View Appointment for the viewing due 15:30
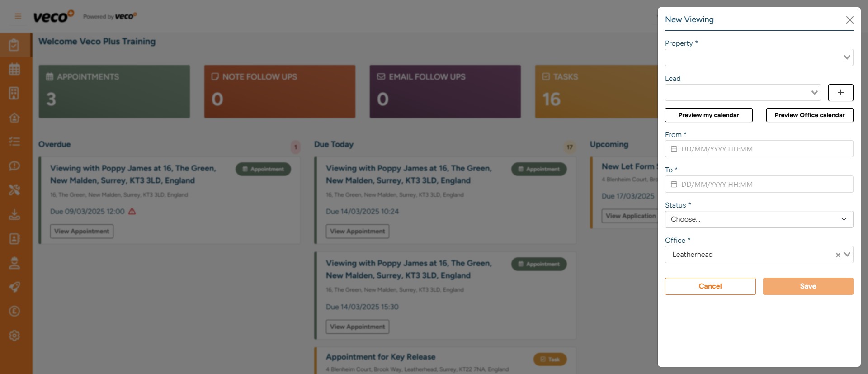Image resolution: width=868 pixels, height=374 pixels. pyautogui.click(x=358, y=327)
